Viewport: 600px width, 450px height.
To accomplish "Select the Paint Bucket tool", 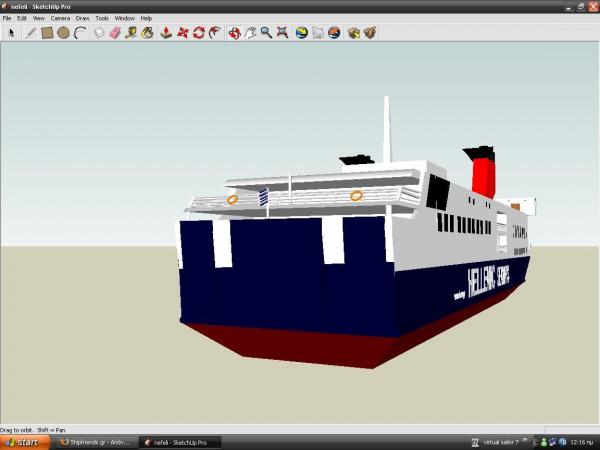I will pos(148,32).
